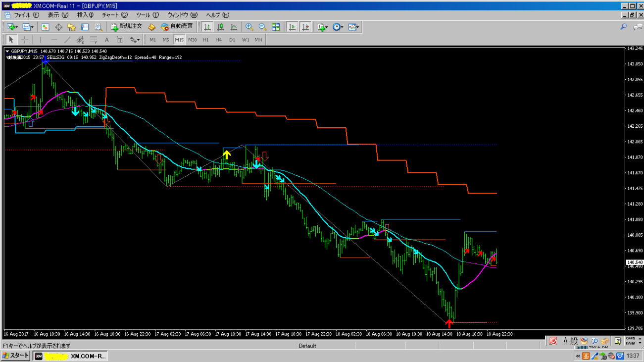Zoom out of the chart
Viewport: 644px width, 362px height.
[x=262, y=27]
